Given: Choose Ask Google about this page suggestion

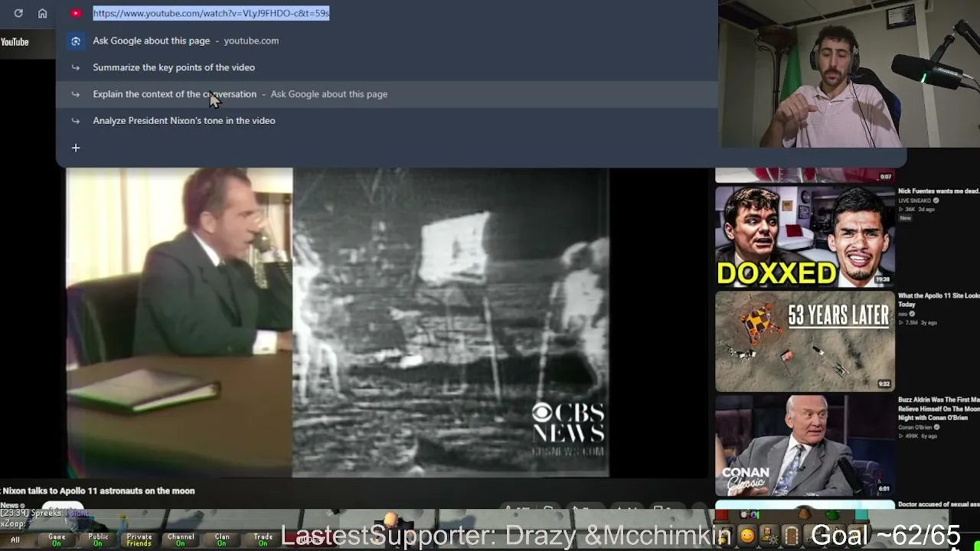Looking at the screenshot, I should (x=387, y=41).
